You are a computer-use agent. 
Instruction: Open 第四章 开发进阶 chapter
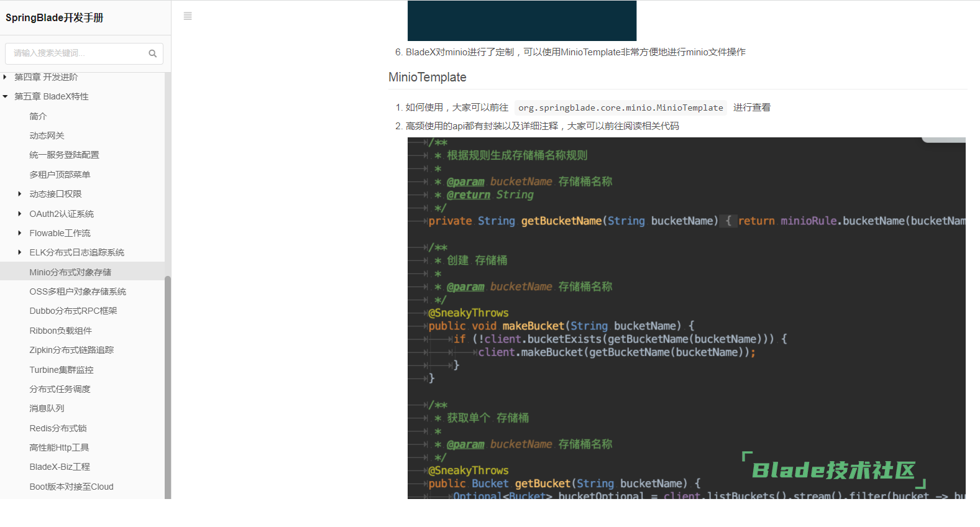tap(46, 77)
